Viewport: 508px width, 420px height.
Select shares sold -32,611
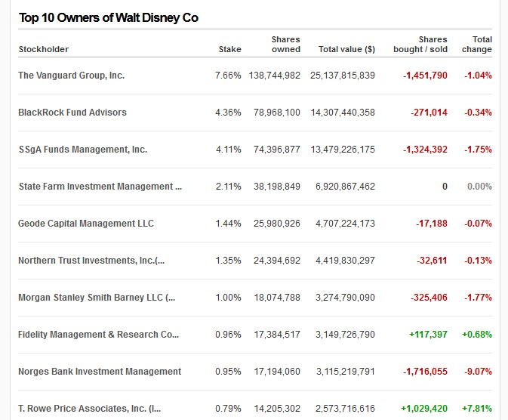tap(432, 260)
